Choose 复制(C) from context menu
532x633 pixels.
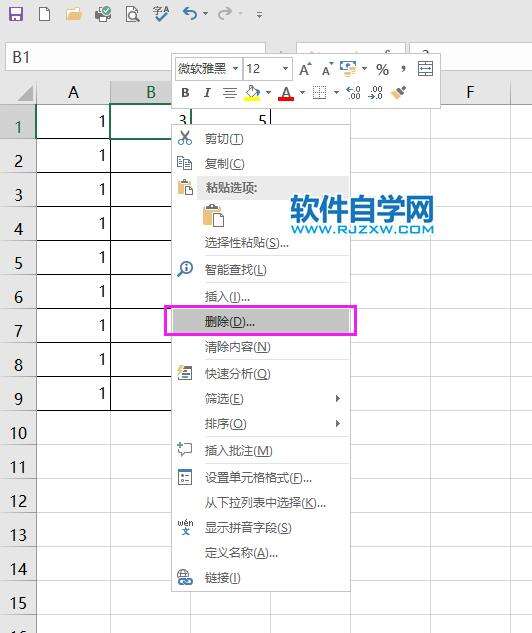[260, 163]
